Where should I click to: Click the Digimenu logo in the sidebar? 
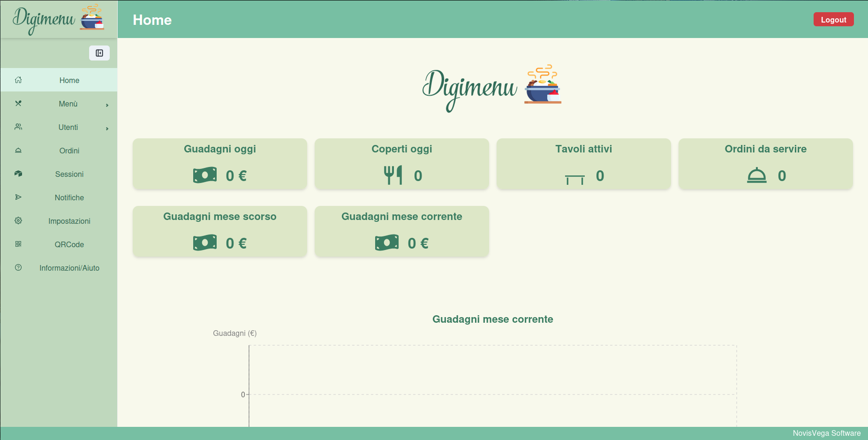58,19
